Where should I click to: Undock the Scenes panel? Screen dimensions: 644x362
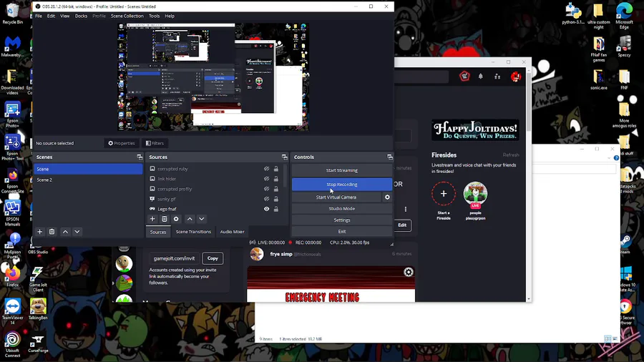(x=140, y=157)
